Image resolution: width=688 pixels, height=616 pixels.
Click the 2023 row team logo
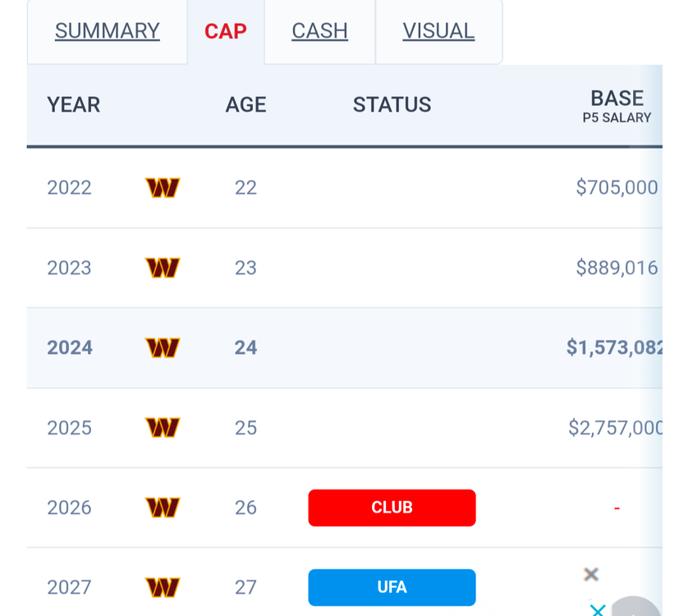[163, 268]
